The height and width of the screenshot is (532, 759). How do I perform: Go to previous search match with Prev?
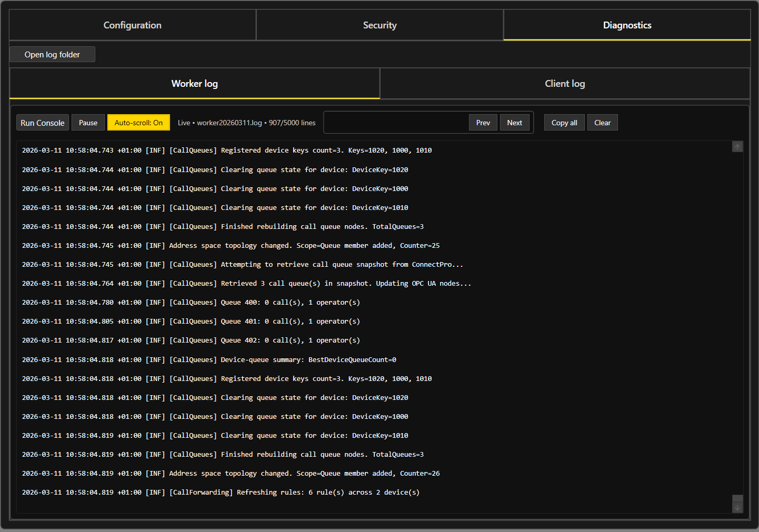coord(483,123)
